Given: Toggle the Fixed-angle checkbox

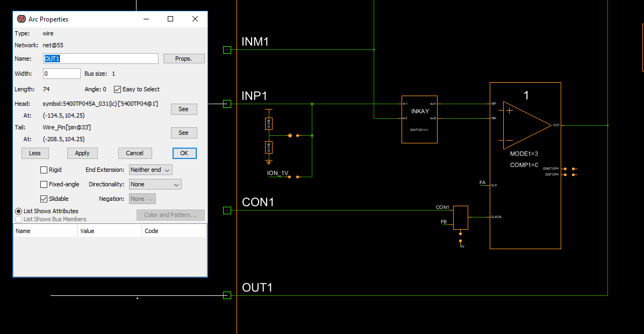Looking at the screenshot, I should 44,184.
